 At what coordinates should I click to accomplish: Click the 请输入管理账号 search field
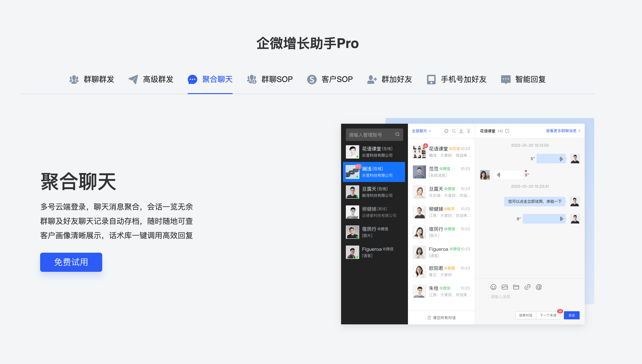(x=374, y=135)
